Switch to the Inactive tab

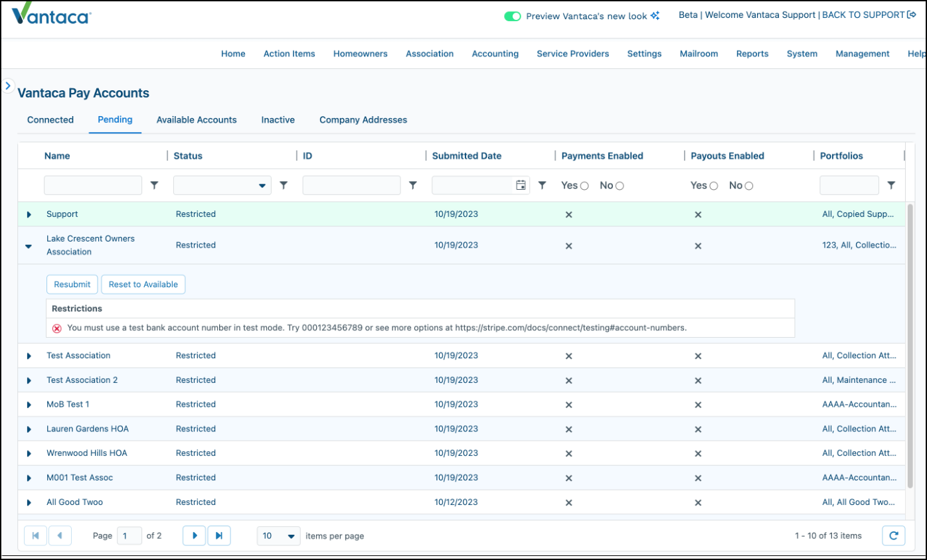[x=278, y=120]
